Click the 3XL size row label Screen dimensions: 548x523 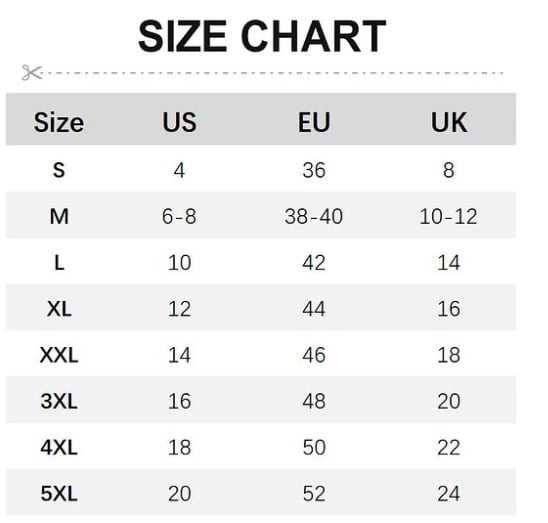tap(59, 401)
